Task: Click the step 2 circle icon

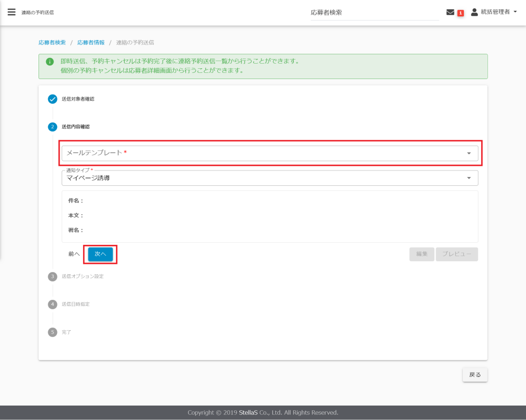Action: click(x=52, y=127)
